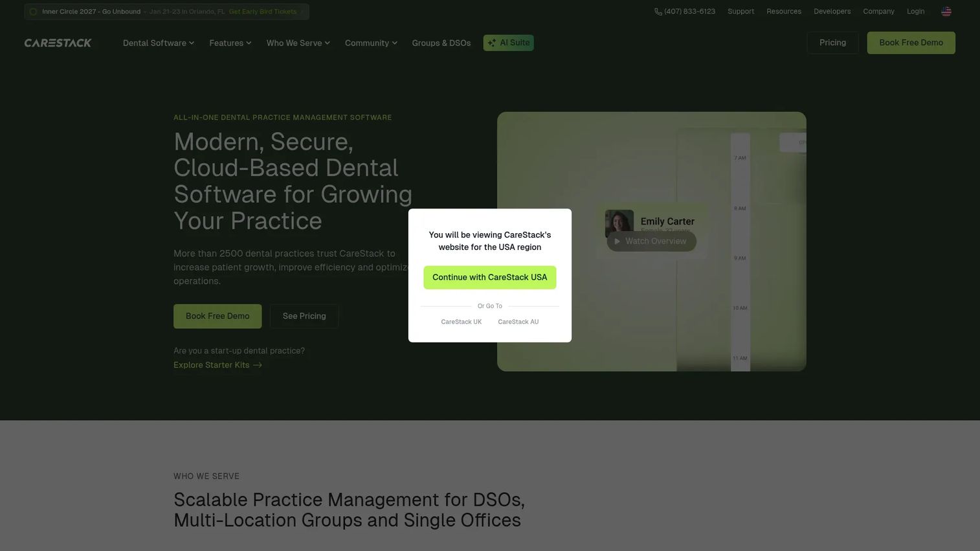Image resolution: width=980 pixels, height=551 pixels.
Task: Click the See Pricing button
Action: (304, 316)
